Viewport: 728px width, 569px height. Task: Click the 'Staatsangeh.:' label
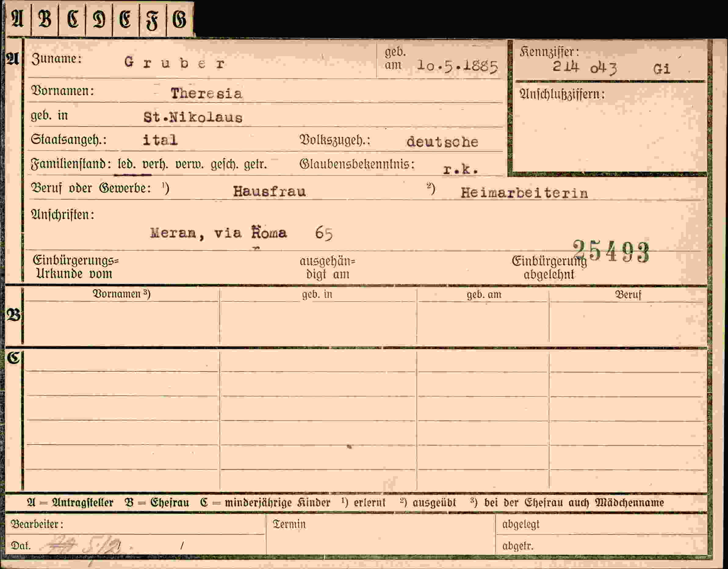click(69, 140)
